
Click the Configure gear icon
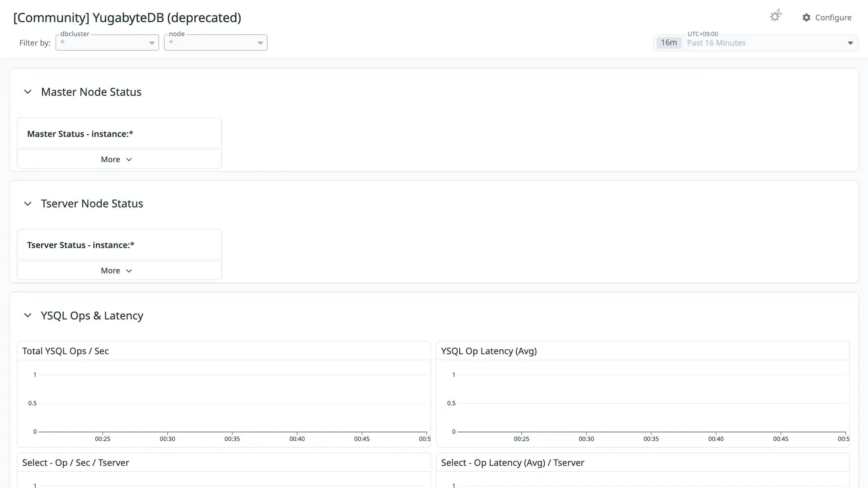tap(807, 18)
